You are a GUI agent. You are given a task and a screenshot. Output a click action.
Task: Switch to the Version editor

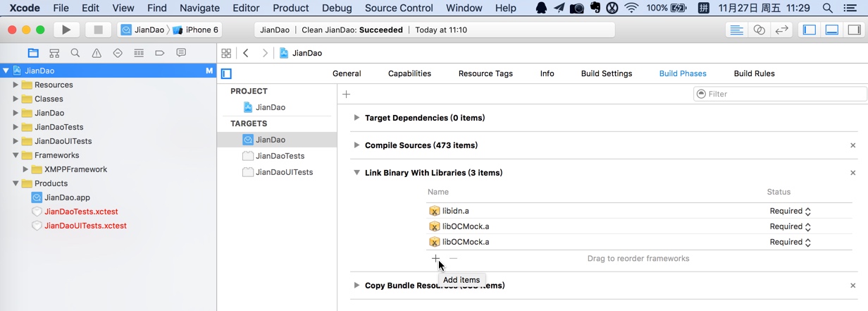coord(781,30)
